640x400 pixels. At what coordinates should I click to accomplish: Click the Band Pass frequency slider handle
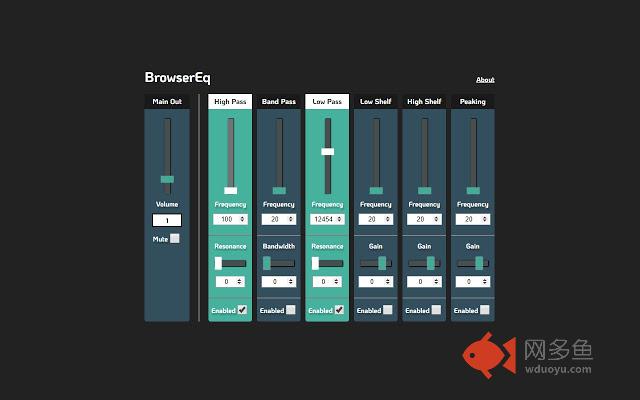pos(279,190)
